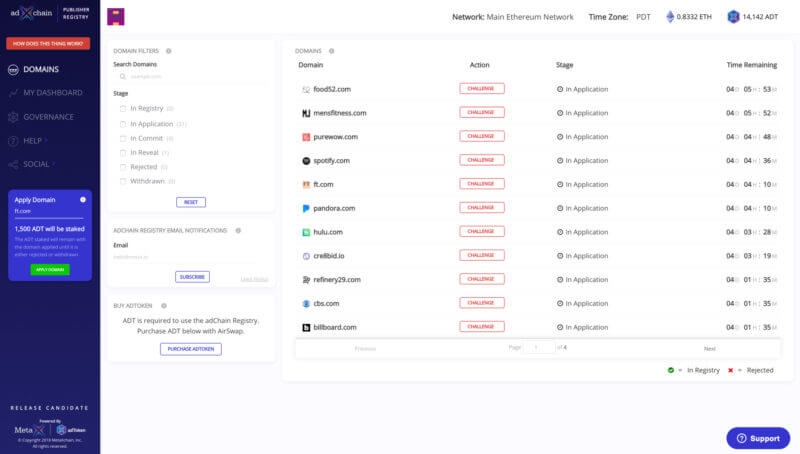Focus the Search Domains input field
The height and width of the screenshot is (454, 800).
191,77
